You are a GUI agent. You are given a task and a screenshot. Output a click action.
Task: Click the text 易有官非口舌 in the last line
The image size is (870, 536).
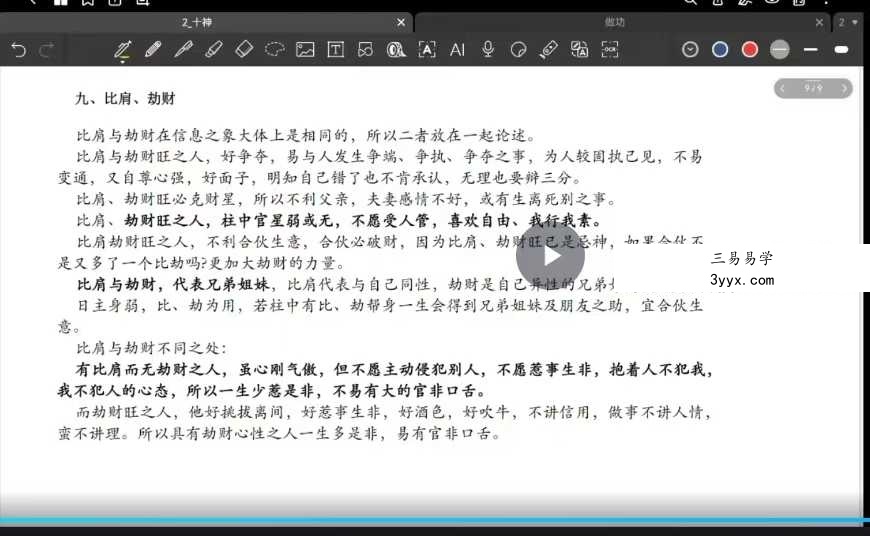coord(444,434)
